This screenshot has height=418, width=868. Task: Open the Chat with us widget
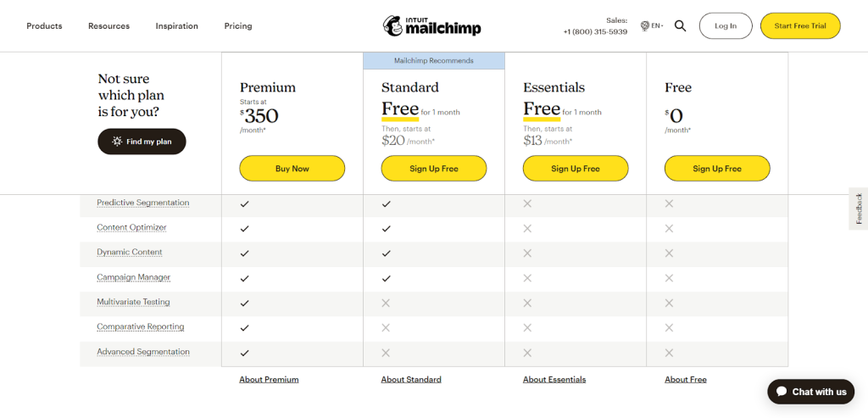[x=810, y=392]
